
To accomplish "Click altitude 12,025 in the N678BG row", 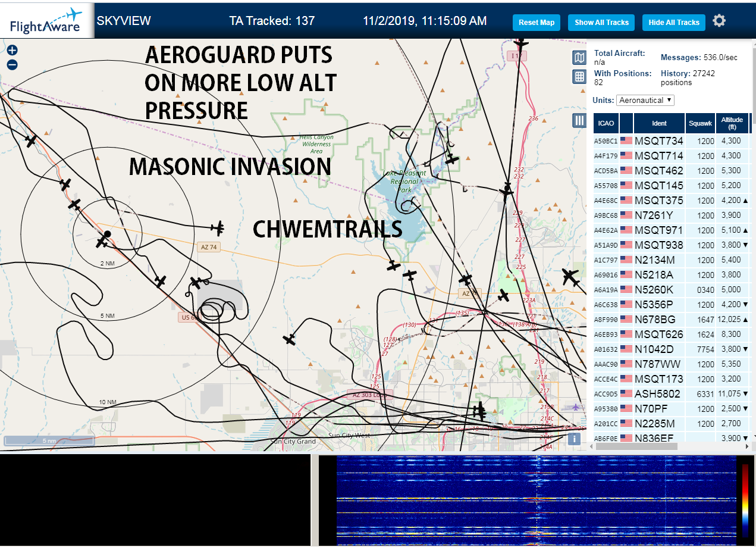I will click(729, 320).
